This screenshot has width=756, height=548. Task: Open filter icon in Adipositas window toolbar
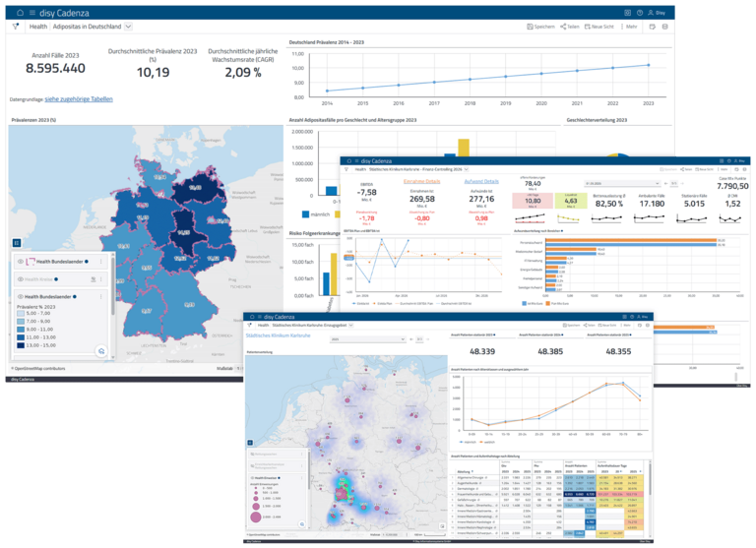click(16, 27)
